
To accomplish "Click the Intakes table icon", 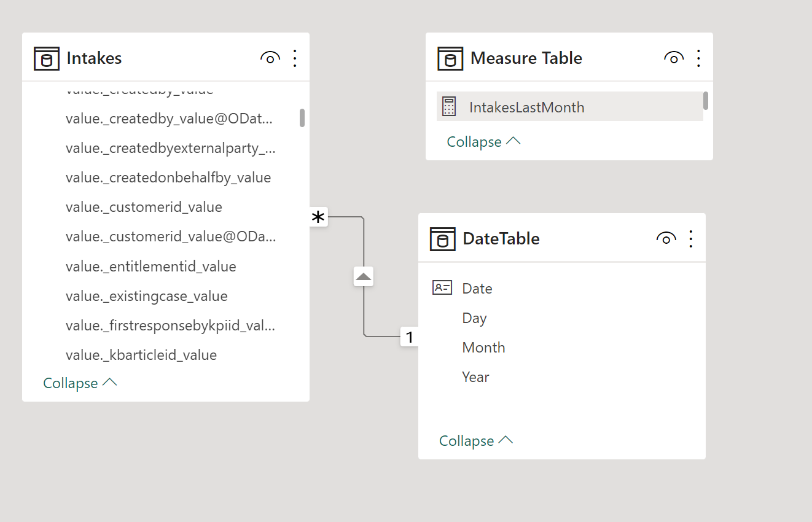I will point(47,58).
